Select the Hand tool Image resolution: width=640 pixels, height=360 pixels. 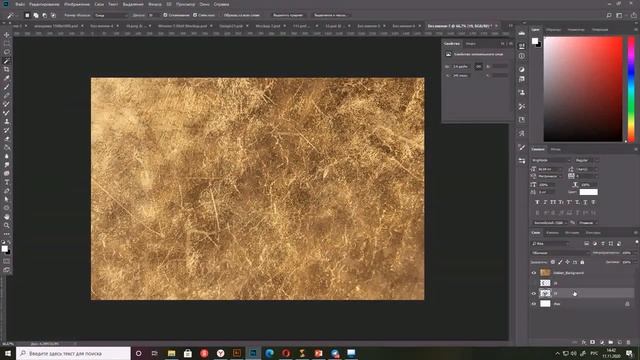click(x=7, y=217)
